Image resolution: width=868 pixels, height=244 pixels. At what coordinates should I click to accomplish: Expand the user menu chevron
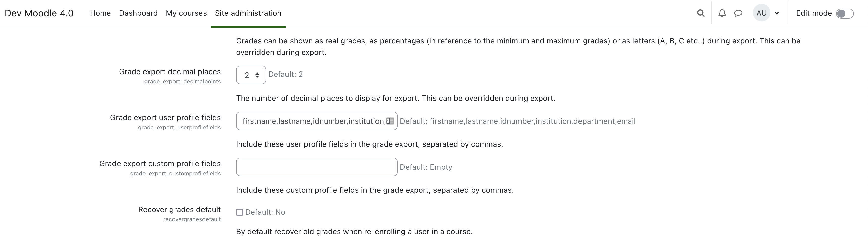pyautogui.click(x=777, y=13)
